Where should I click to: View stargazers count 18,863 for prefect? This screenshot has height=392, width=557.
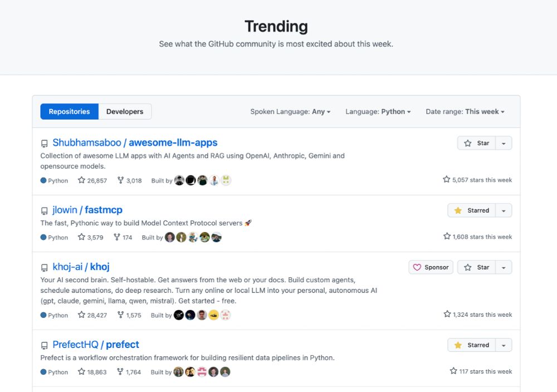click(x=92, y=372)
